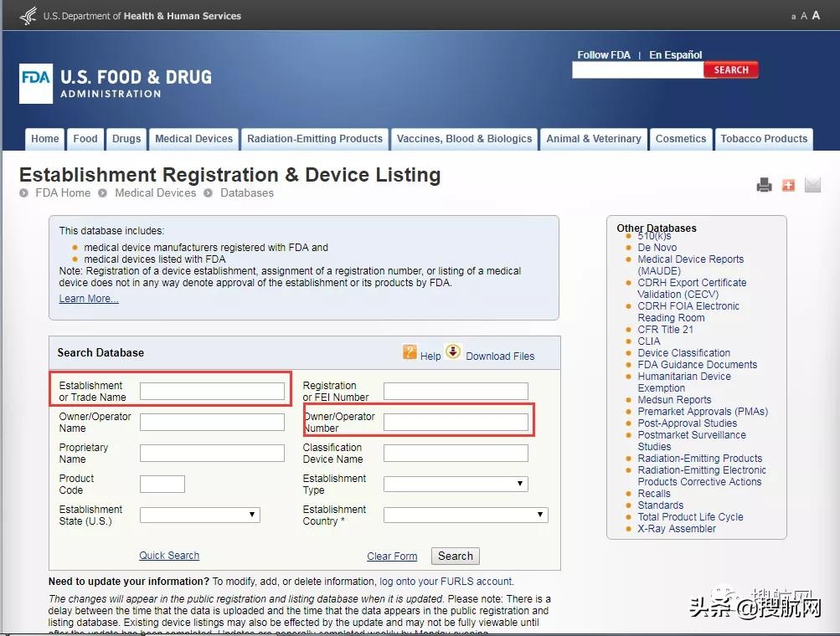The image size is (840, 636).
Task: Focus the Owner/Operator Number field
Action: [456, 422]
